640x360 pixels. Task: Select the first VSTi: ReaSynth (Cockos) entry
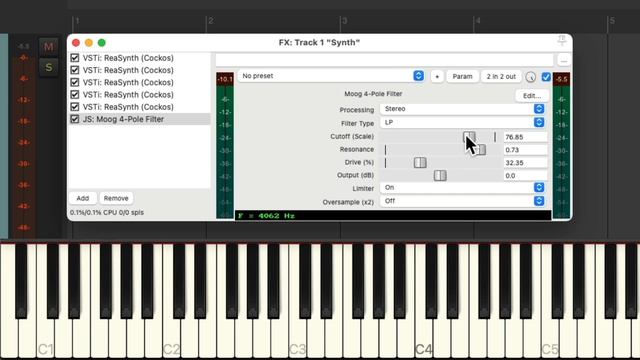[x=128, y=58]
